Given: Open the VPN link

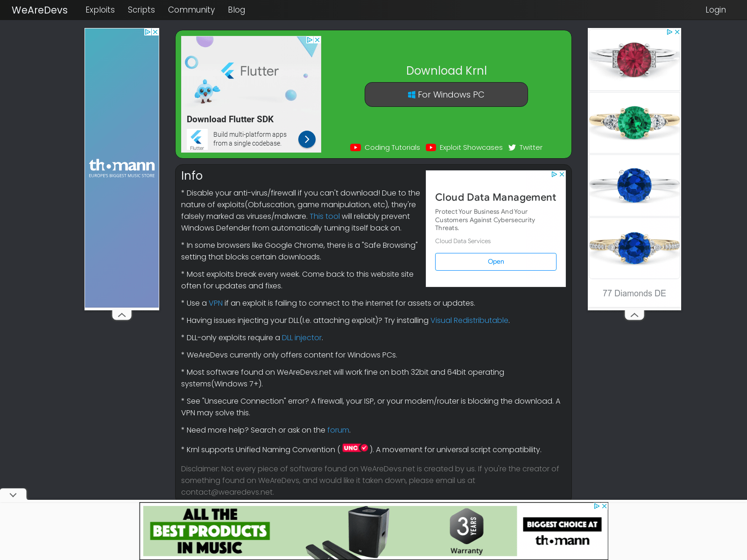Looking at the screenshot, I should click(x=215, y=303).
